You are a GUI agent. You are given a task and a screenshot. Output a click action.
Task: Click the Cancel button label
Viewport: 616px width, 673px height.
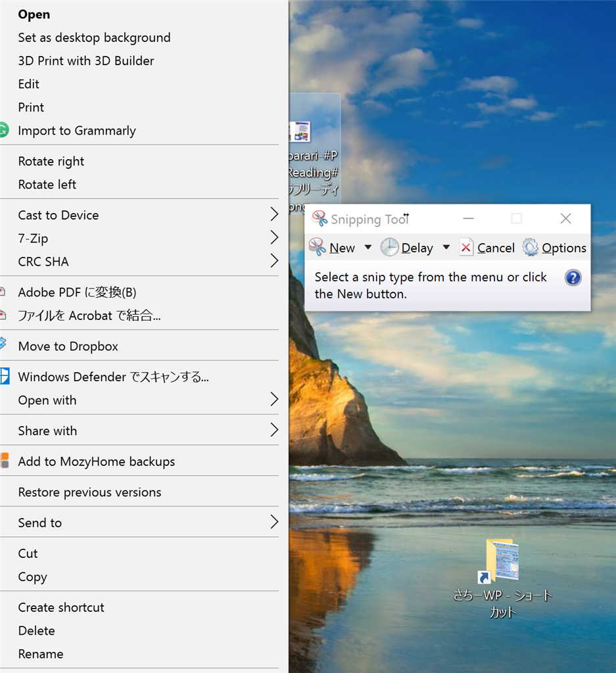click(496, 248)
